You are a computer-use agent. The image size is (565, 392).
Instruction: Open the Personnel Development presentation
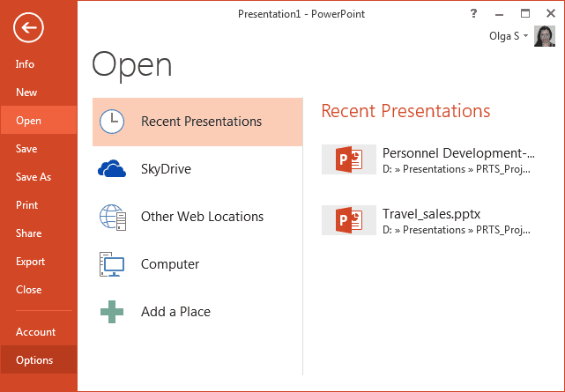pos(458,153)
